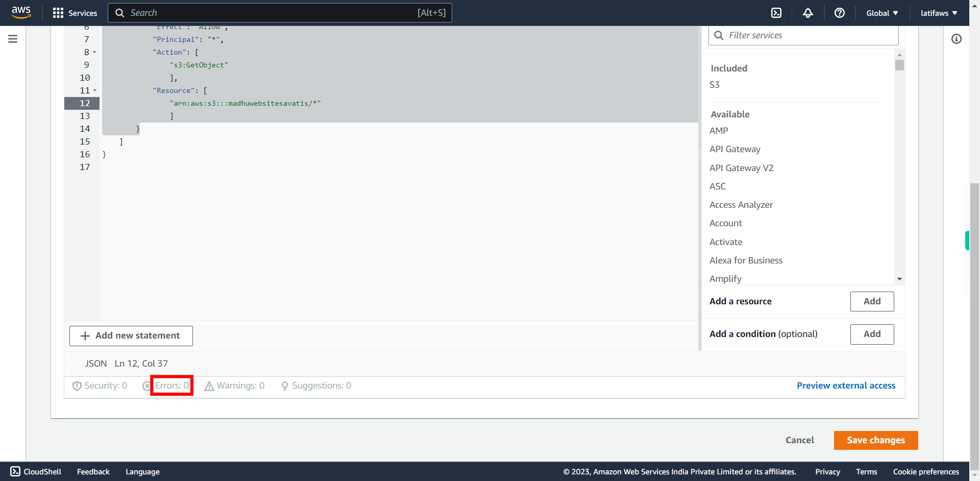Open the Feedback footer link
The image size is (980, 481).
(93, 472)
